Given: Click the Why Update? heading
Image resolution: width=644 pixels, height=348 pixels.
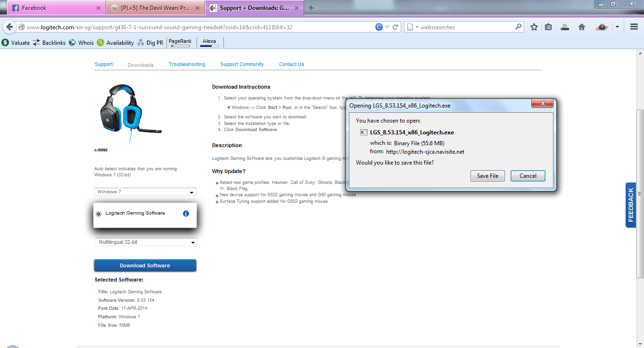Looking at the screenshot, I should tap(229, 171).
